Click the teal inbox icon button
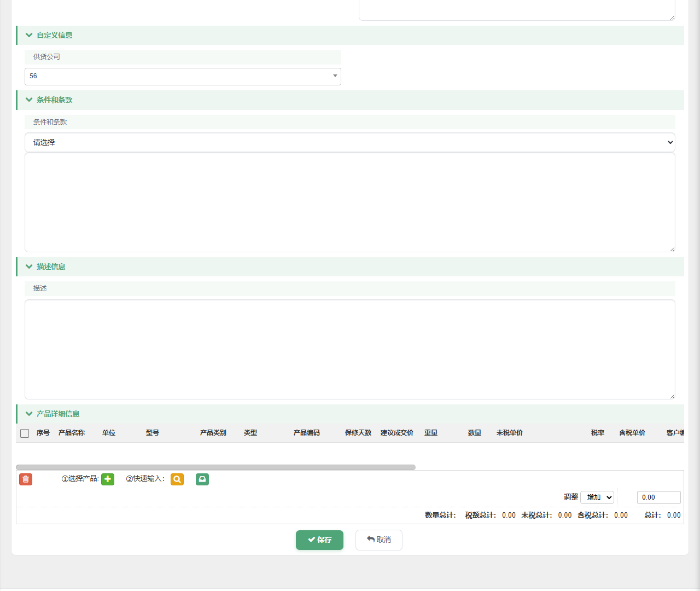 [202, 479]
